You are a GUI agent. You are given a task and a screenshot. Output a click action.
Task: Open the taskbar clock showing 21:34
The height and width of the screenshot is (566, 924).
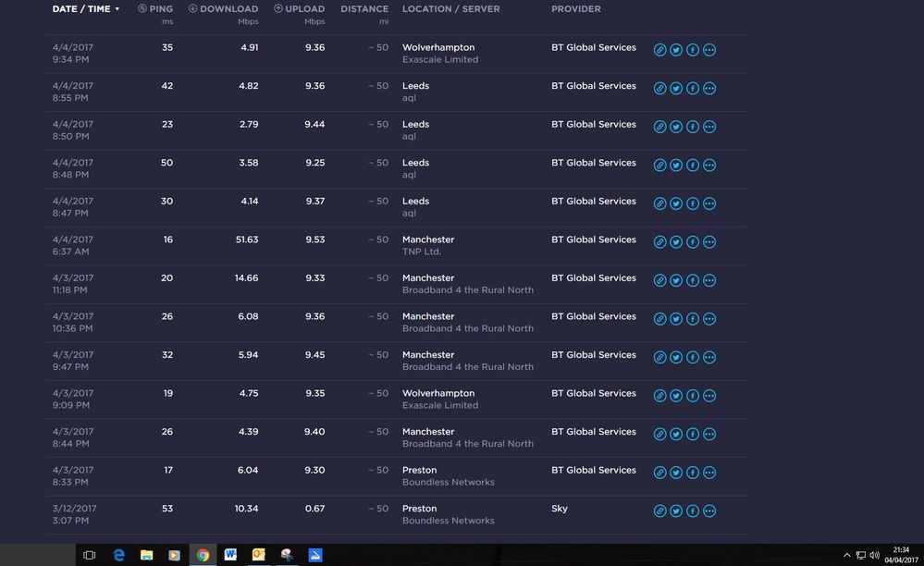point(901,555)
